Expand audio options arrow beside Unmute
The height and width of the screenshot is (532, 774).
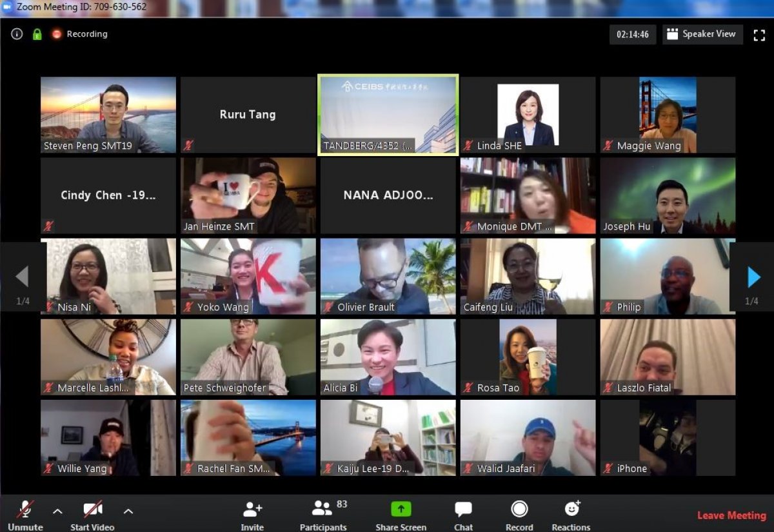point(57,511)
